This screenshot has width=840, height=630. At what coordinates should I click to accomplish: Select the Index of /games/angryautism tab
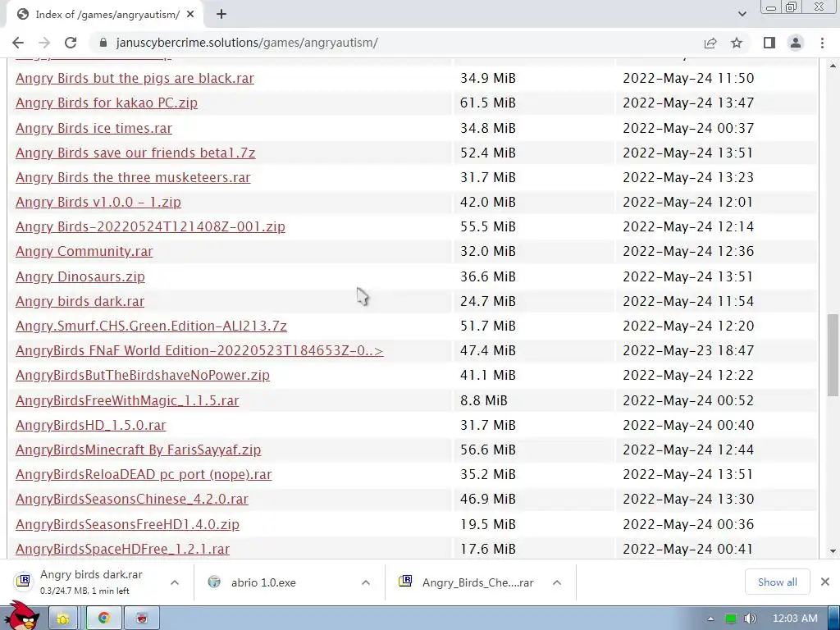click(x=104, y=15)
